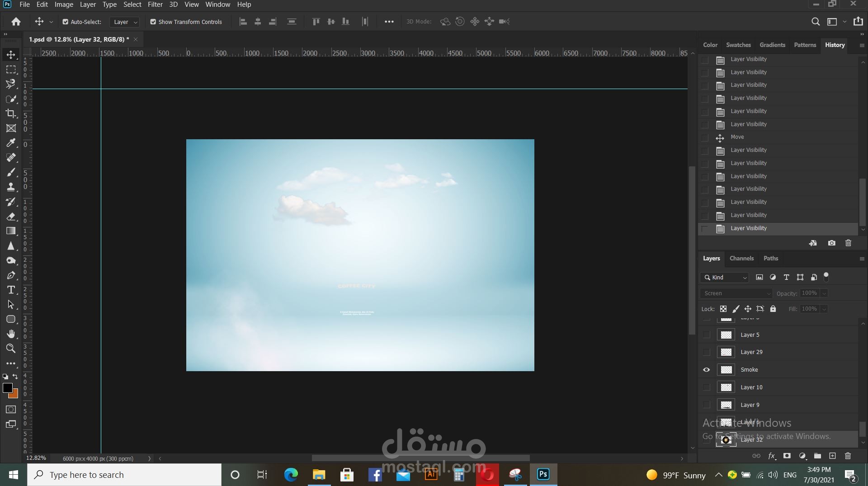Show Layer 29 using its visibility box
This screenshot has width=868, height=486.
tap(706, 352)
